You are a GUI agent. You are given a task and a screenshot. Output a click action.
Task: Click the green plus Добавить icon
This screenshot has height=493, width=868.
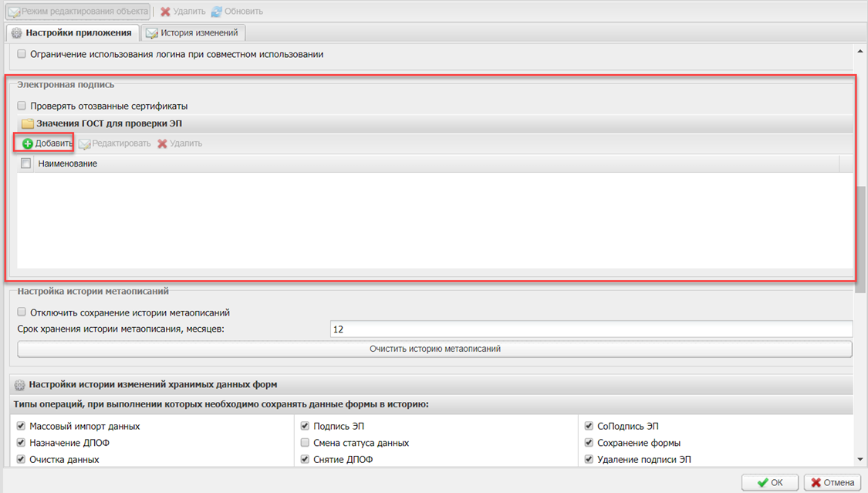pyautogui.click(x=28, y=144)
